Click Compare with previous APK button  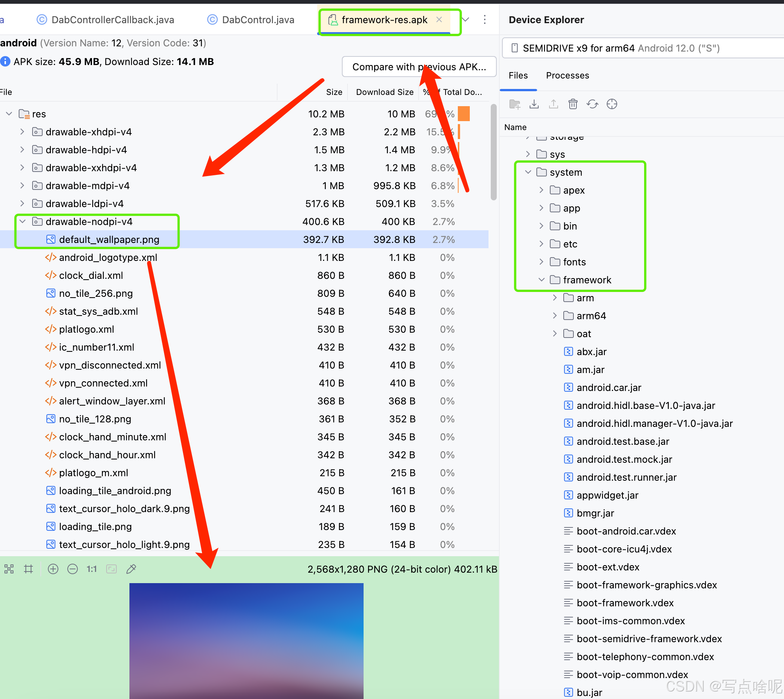coord(419,67)
